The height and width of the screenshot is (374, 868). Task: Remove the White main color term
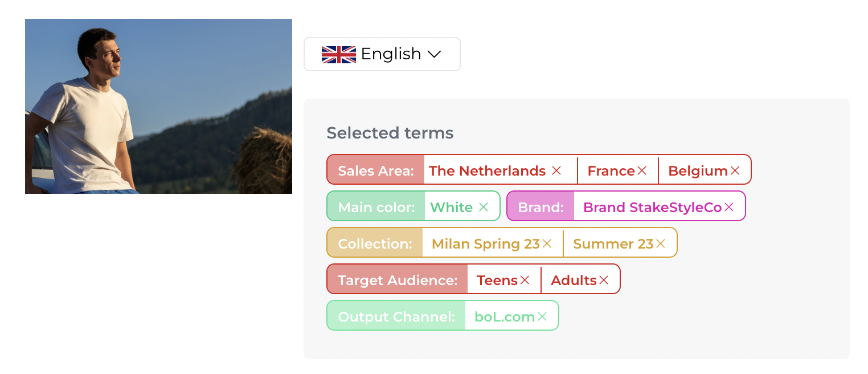[484, 208]
